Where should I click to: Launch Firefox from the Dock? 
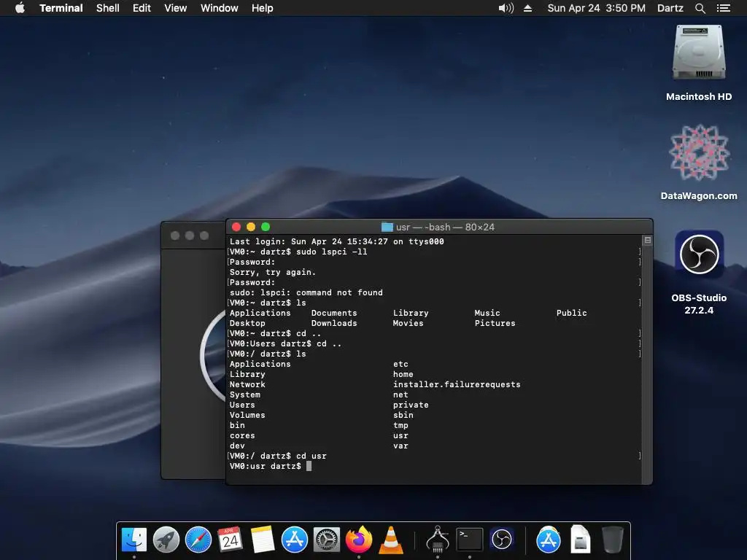pos(359,540)
